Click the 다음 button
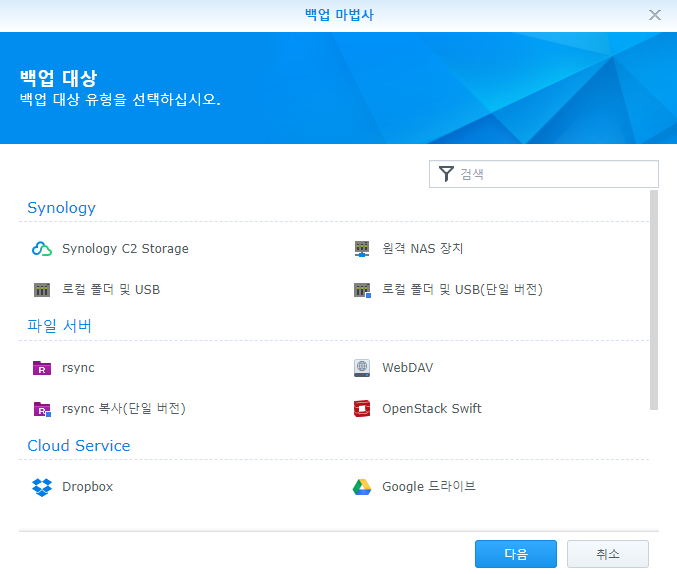 tap(516, 554)
